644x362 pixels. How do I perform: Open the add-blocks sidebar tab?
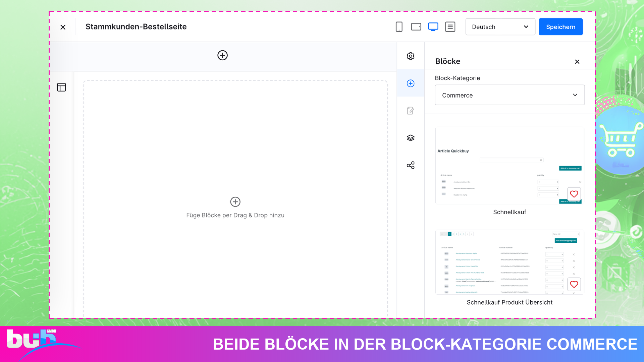point(411,83)
